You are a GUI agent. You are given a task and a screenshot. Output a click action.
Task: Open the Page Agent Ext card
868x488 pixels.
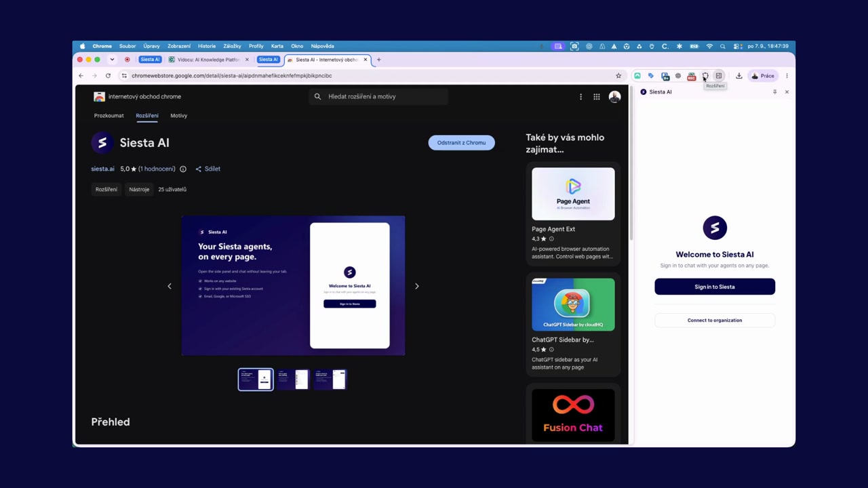pyautogui.click(x=573, y=214)
